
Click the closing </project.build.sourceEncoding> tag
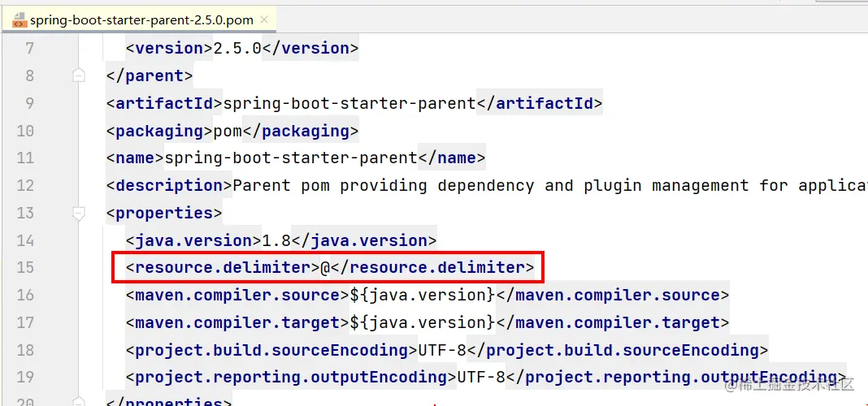pyautogui.click(x=617, y=350)
